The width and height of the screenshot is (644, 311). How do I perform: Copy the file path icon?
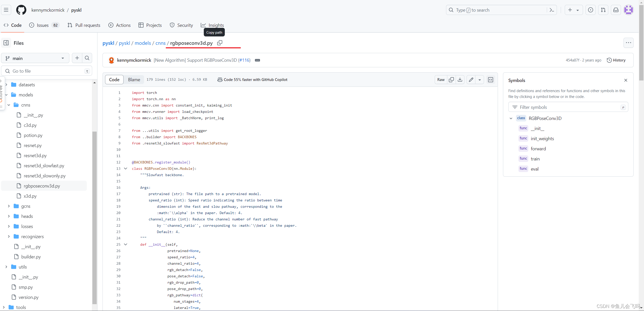pos(219,43)
